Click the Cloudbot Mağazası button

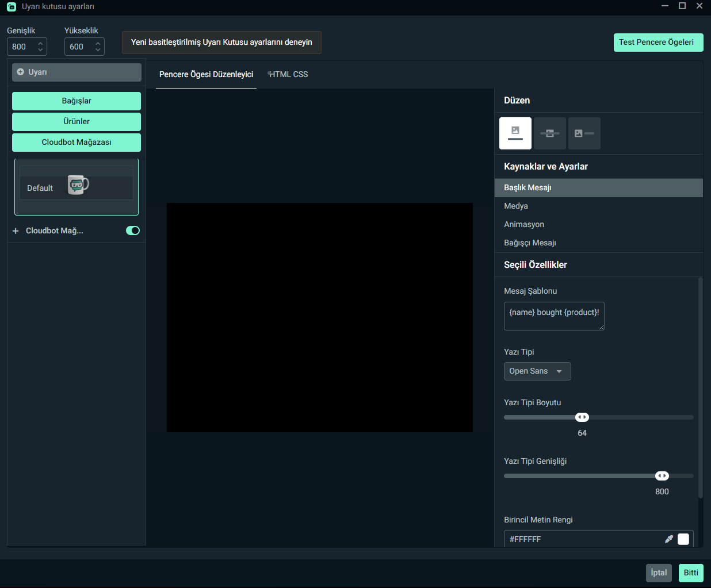77,143
